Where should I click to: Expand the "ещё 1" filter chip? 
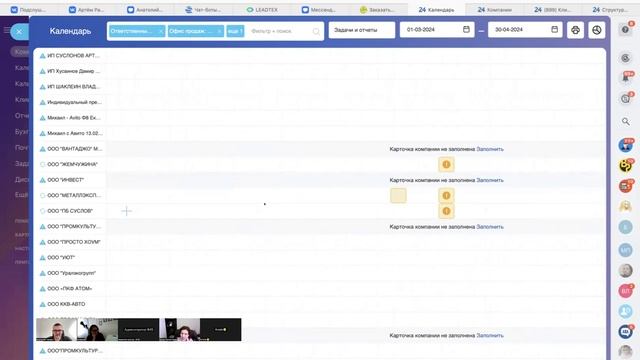pos(235,31)
